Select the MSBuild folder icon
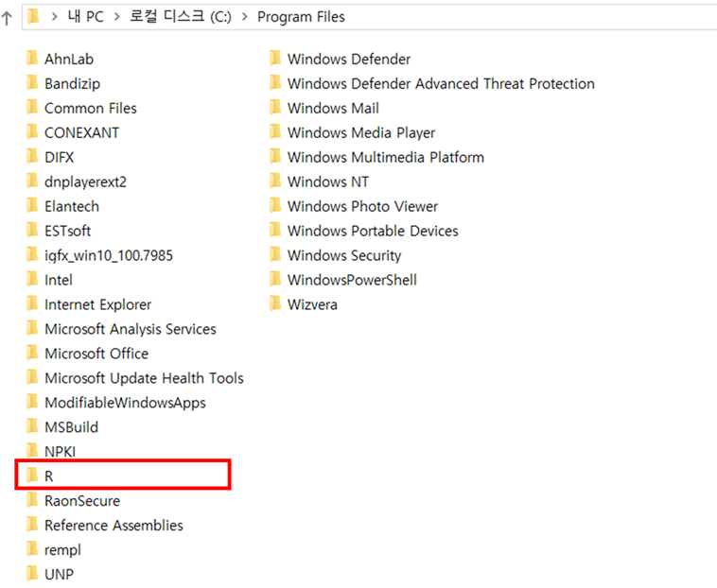This screenshot has width=717, height=588. pos(32,426)
